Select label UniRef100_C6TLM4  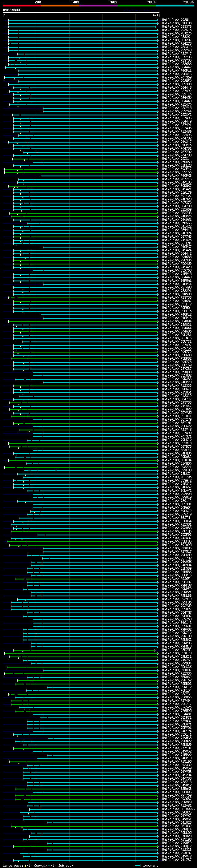click(x=176, y=243)
